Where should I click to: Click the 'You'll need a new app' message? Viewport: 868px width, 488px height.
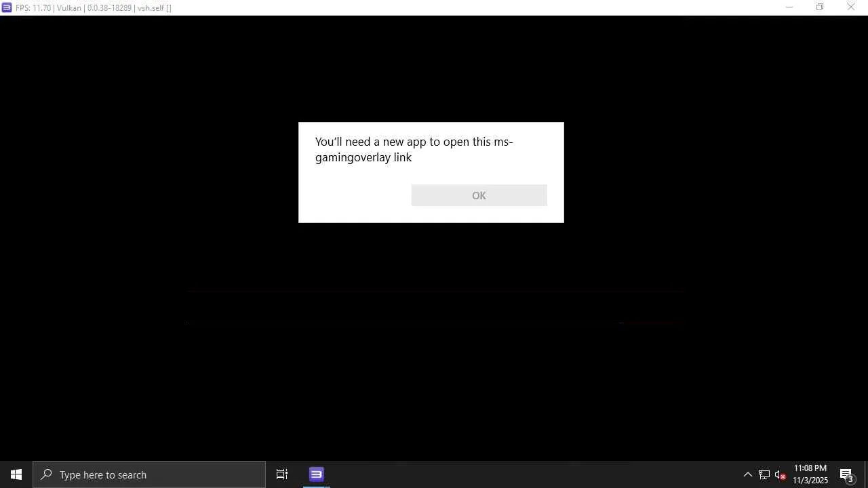tap(414, 149)
